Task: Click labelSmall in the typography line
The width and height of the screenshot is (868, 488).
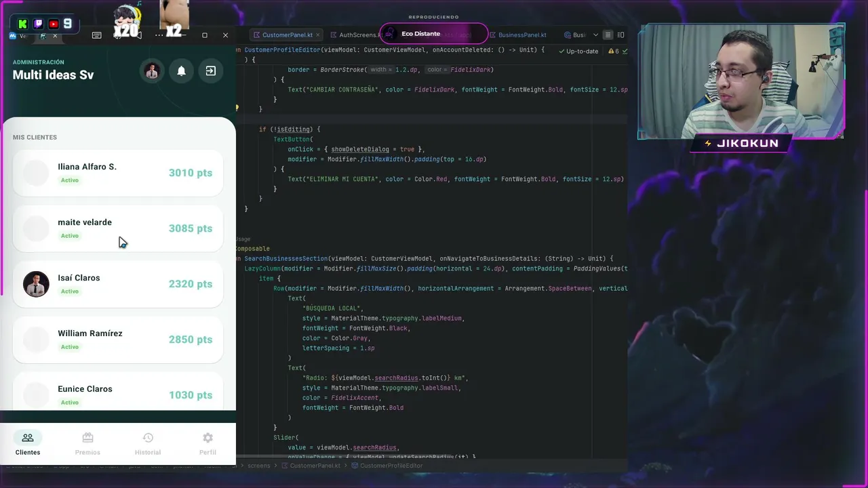Action: [439, 388]
